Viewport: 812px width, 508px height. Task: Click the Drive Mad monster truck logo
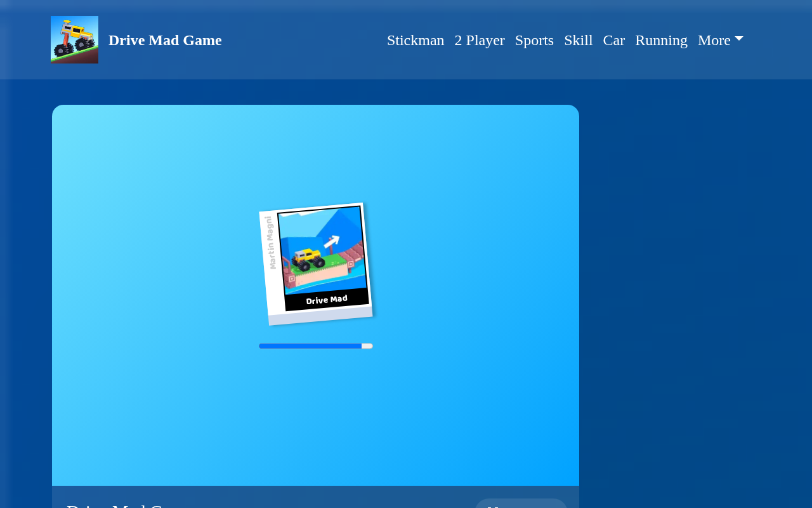tap(74, 39)
